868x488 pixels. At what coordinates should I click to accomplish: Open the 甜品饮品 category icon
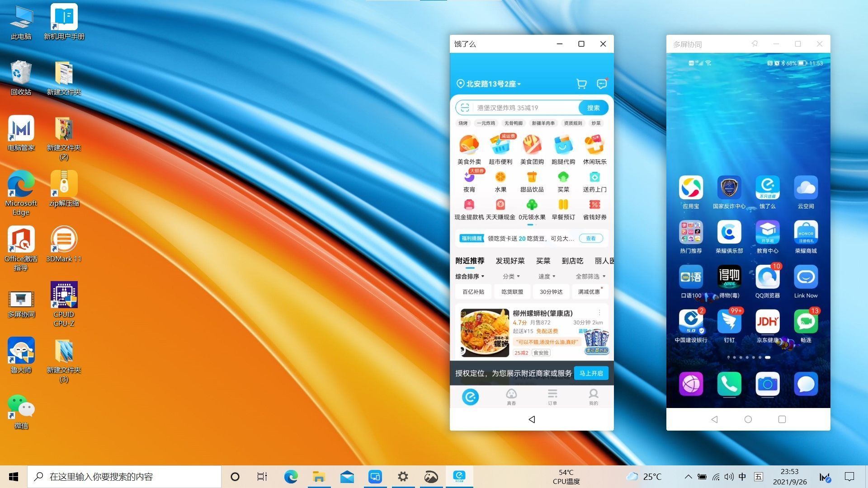click(x=532, y=178)
